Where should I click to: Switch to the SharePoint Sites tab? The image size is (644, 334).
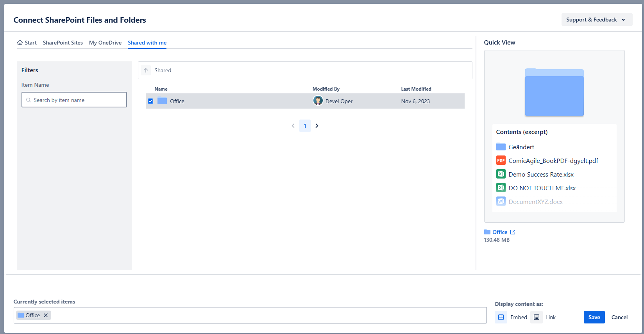[63, 43]
